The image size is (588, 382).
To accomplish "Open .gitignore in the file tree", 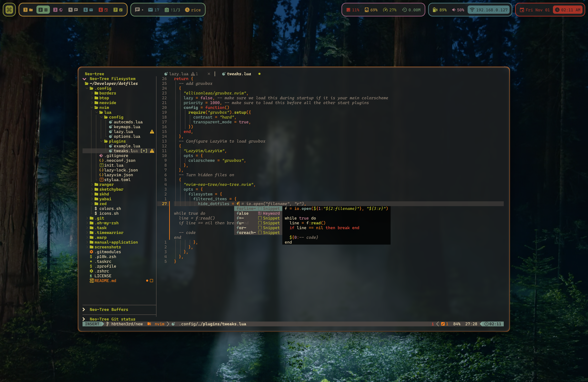I will (x=114, y=156).
